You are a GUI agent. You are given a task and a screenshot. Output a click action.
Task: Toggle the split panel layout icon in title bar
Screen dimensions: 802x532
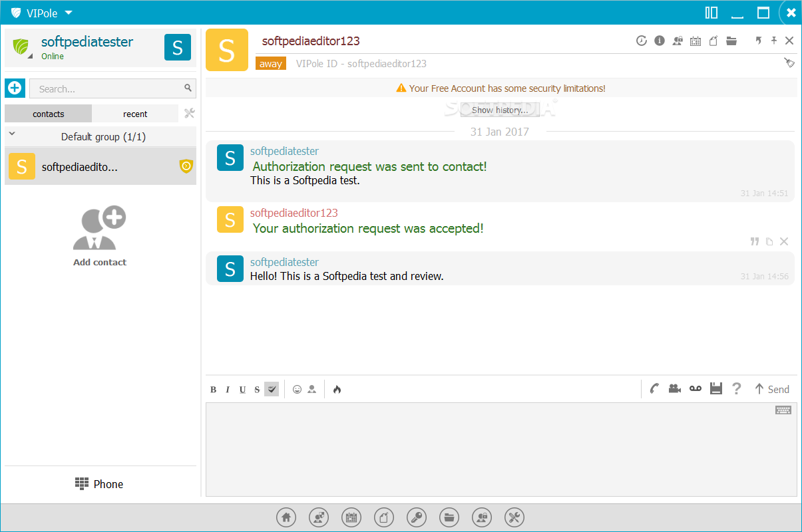click(x=711, y=13)
